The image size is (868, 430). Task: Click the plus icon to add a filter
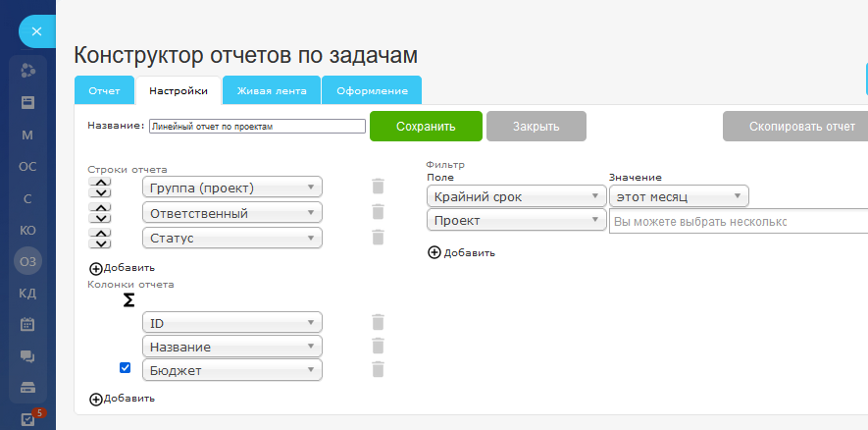[434, 252]
